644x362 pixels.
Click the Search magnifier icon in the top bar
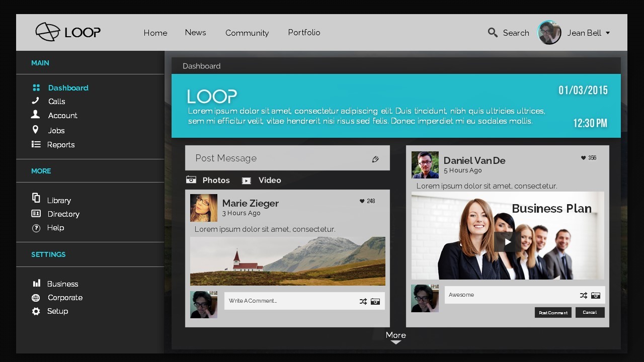click(493, 32)
